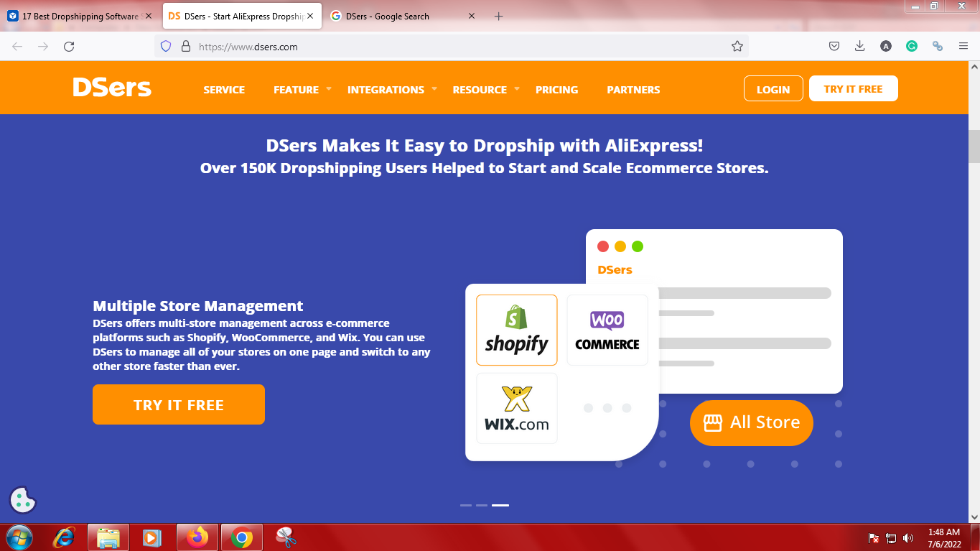Go to second carousel slide indicator
The width and height of the screenshot is (980, 551).
tap(482, 505)
